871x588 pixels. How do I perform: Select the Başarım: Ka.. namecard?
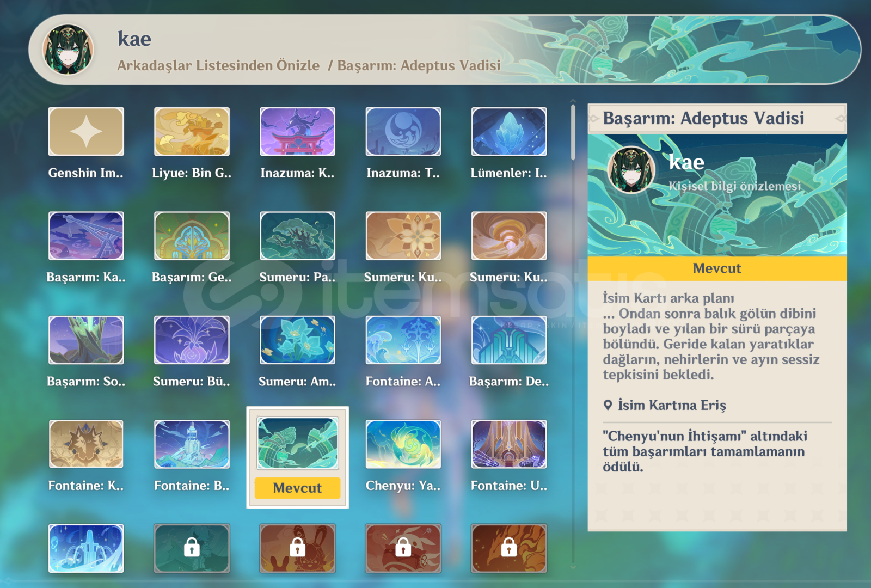tap(86, 236)
